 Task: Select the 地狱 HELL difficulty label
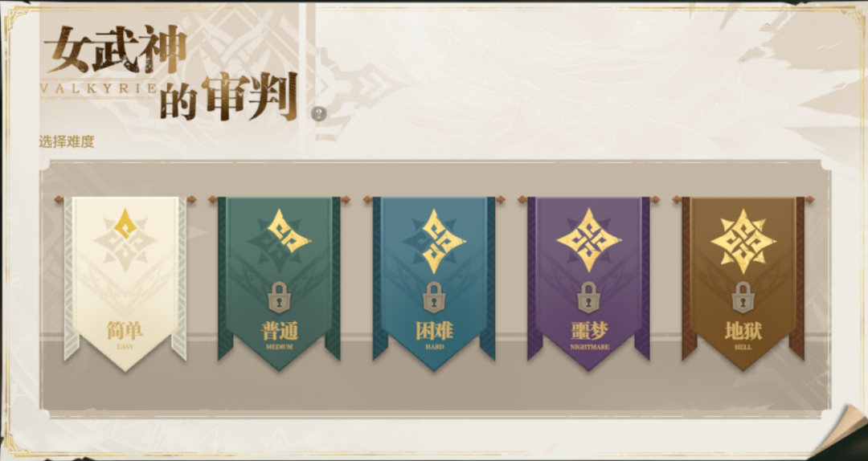coord(743,335)
